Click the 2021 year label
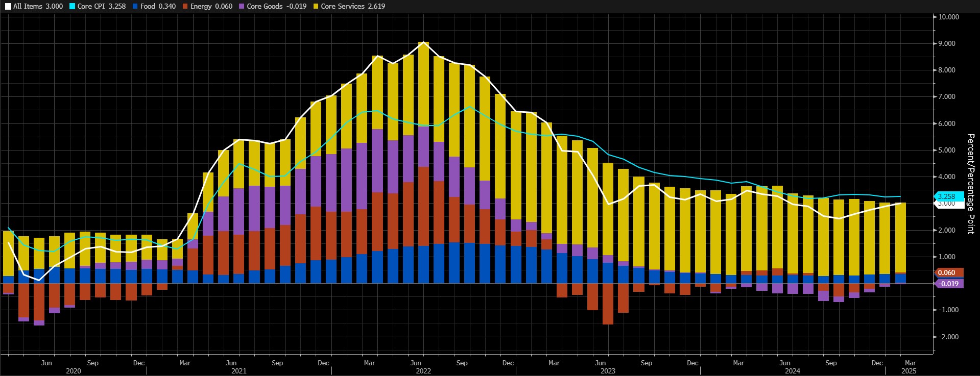Screen dimensions: 980x376 click(x=238, y=371)
